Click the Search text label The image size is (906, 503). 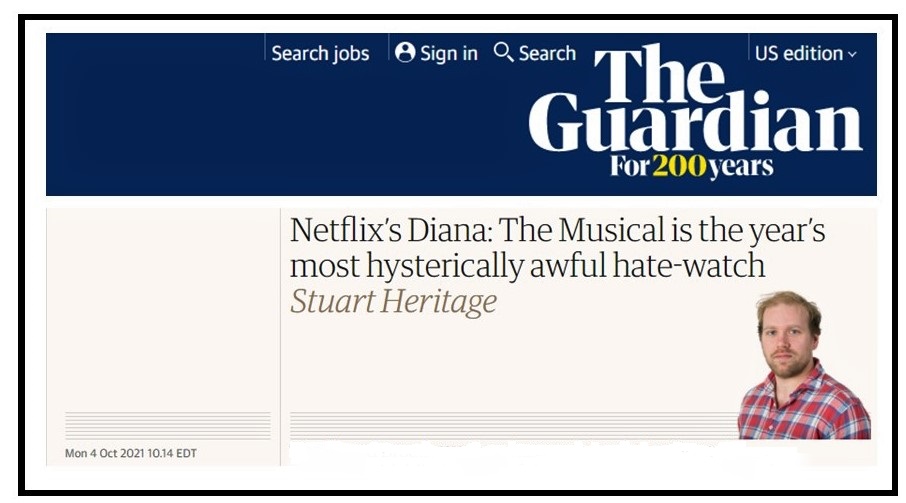(x=547, y=53)
